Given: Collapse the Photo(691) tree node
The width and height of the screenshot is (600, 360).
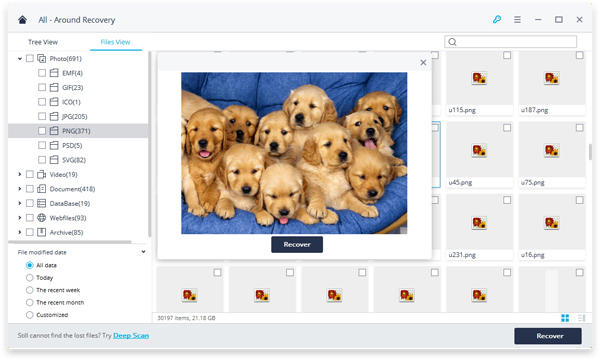Looking at the screenshot, I should (x=20, y=59).
